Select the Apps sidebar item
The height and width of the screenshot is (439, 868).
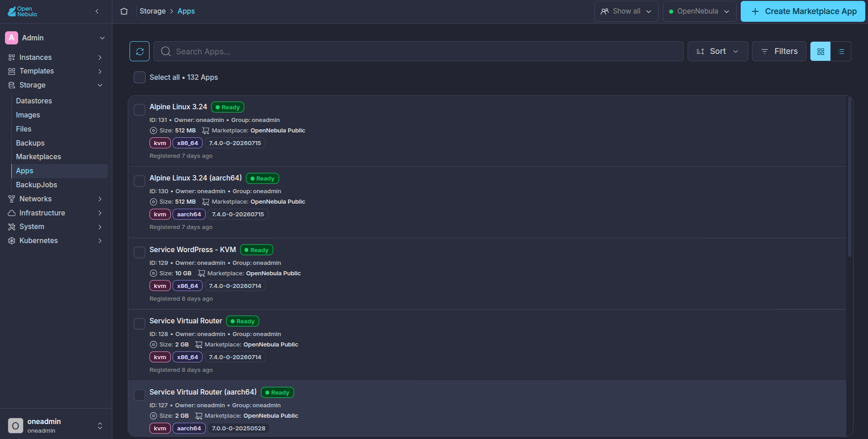(x=59, y=171)
